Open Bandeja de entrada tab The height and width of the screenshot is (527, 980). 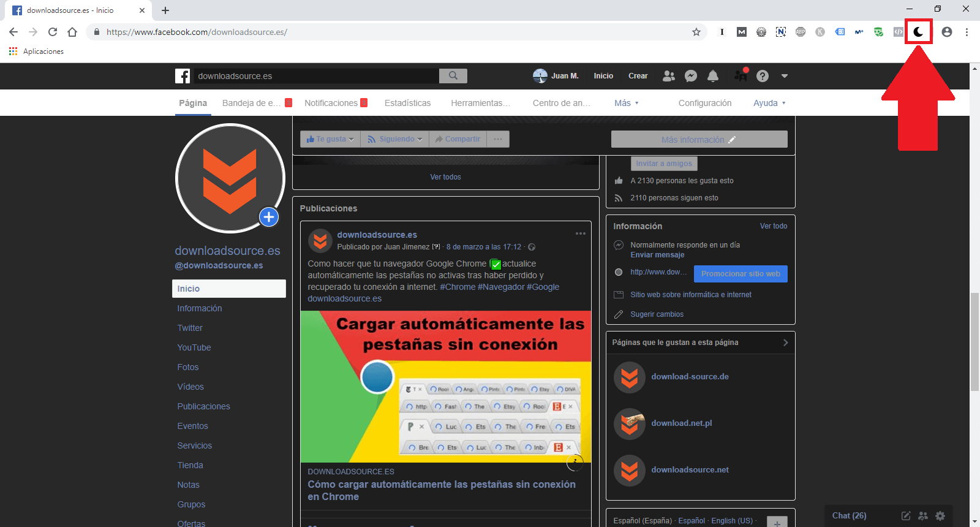tap(257, 103)
